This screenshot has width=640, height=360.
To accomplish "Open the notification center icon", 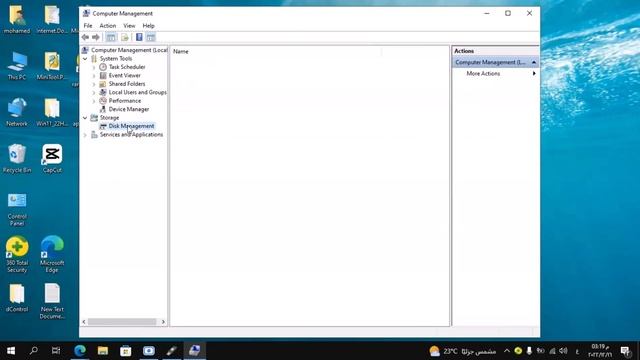I will click(625, 351).
